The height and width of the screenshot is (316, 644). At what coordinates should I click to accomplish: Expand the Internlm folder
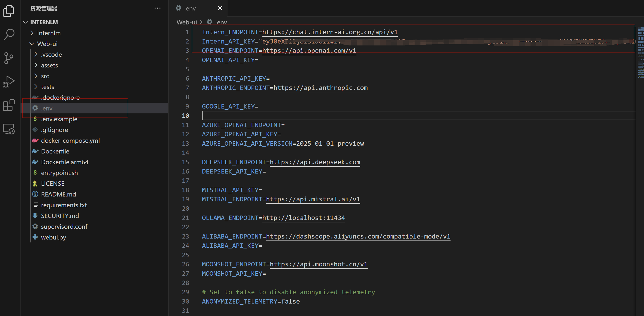coord(48,33)
